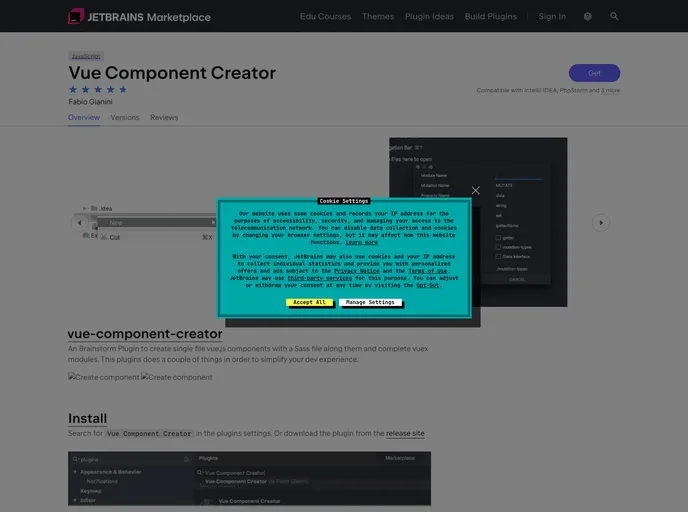The image size is (688, 512).
Task: Open Build Plugins in top navigation
Action: pos(491,17)
